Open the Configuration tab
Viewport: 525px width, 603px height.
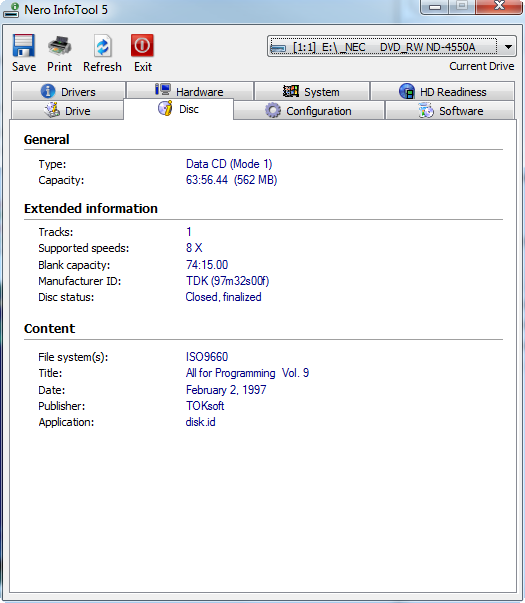309,110
